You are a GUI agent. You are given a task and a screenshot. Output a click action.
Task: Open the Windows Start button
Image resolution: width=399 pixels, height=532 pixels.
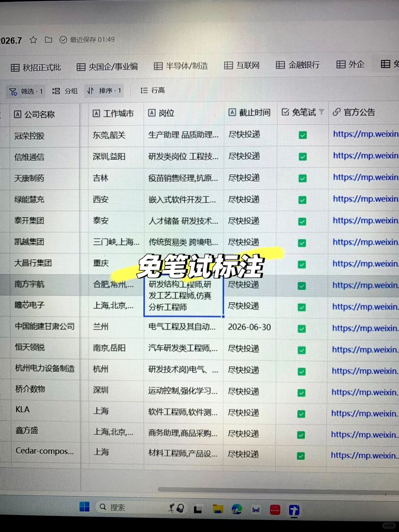tap(84, 507)
